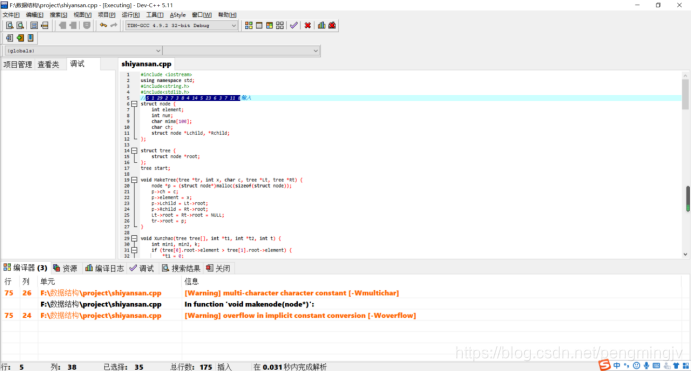The image size is (692, 371).
Task: Click the microphone icon in the input method bar
Action: pos(646,366)
